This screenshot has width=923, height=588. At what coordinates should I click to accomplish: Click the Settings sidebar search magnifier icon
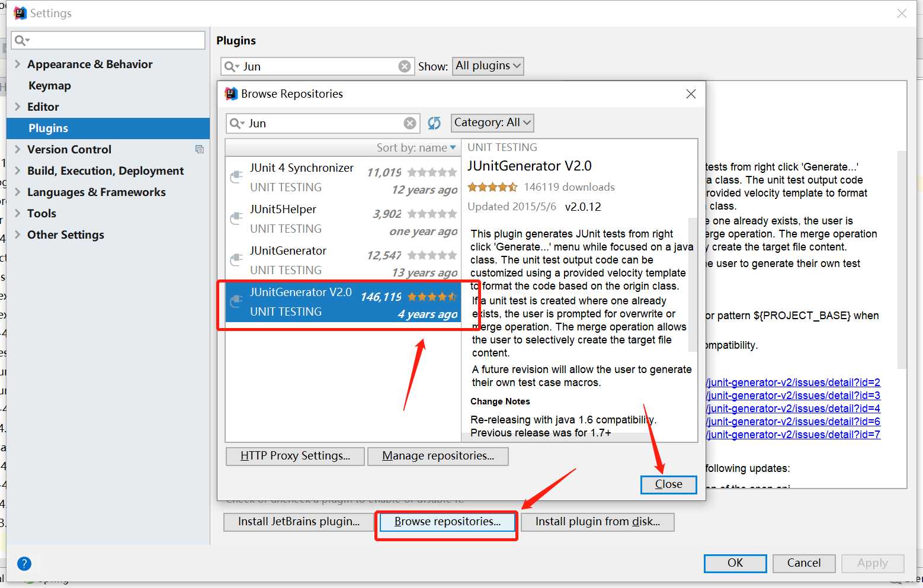(x=21, y=40)
